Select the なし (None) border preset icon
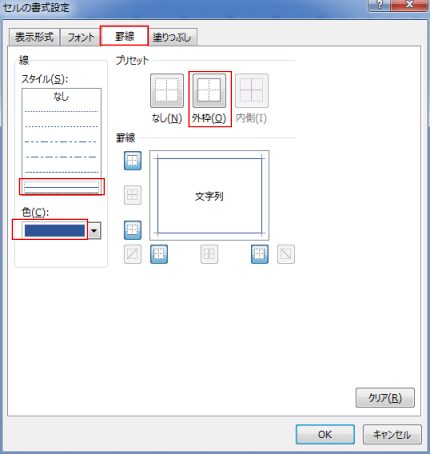Image resolution: width=430 pixels, height=454 pixels. pyautogui.click(x=167, y=91)
